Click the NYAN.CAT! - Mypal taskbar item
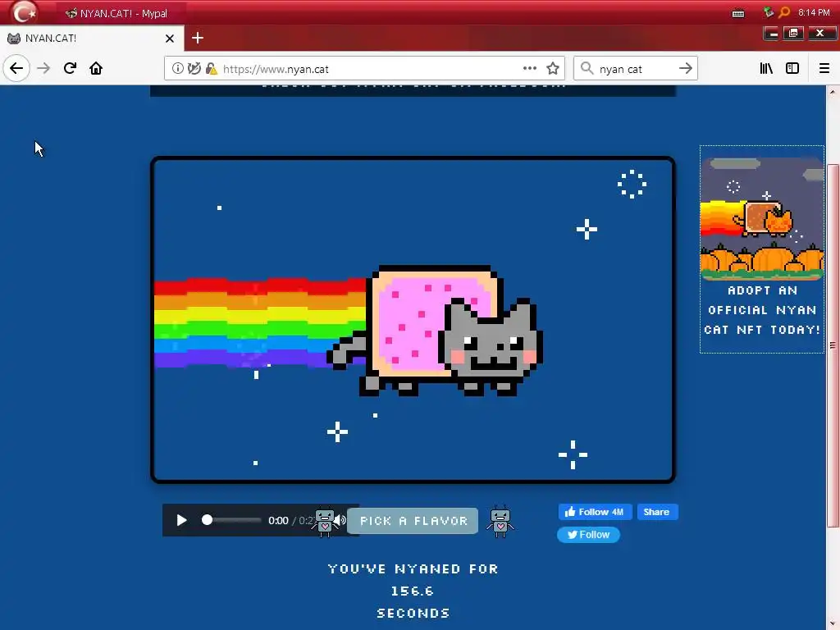Image resolution: width=840 pixels, height=630 pixels. [120, 13]
